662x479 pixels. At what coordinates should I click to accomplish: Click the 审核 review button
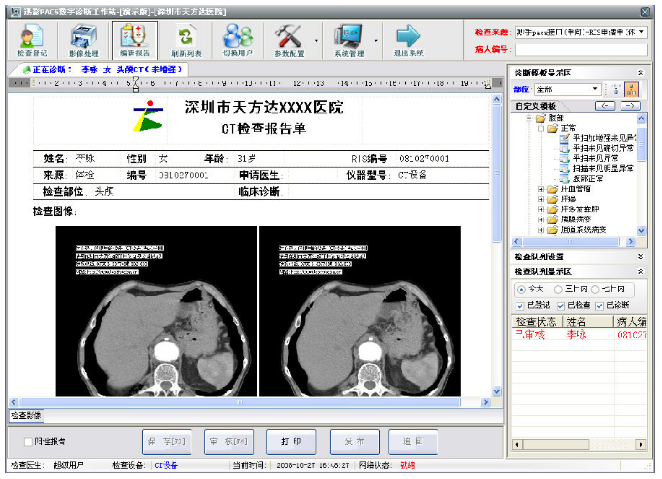pos(229,441)
